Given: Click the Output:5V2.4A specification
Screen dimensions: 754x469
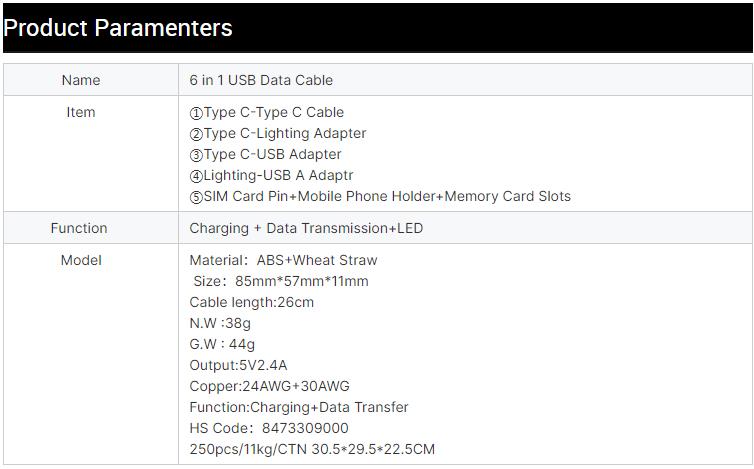Looking at the screenshot, I should (x=238, y=365).
